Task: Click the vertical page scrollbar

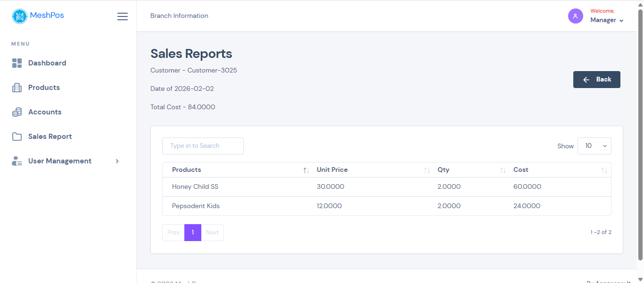Action: [x=640, y=134]
